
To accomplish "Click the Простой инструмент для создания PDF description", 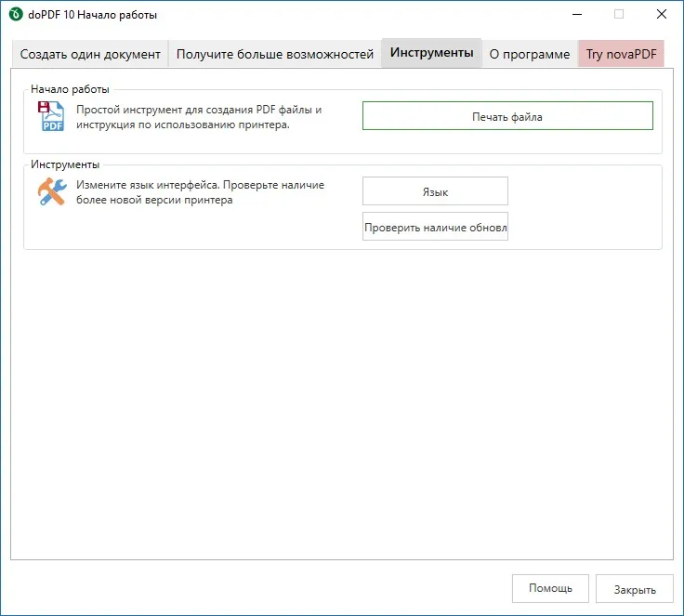I will [199, 117].
